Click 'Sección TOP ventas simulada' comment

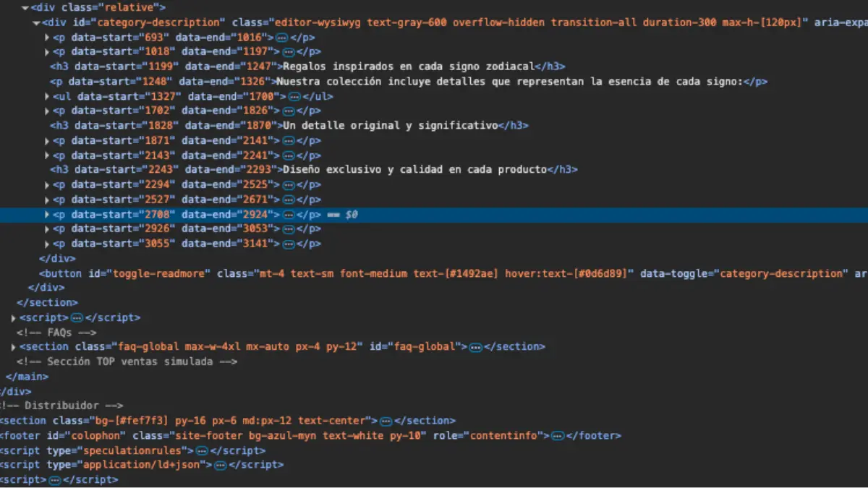point(127,361)
